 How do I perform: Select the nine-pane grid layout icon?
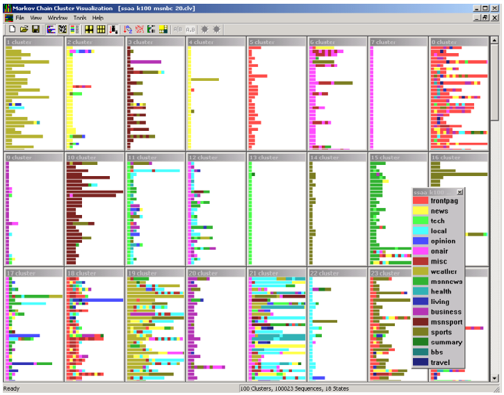(101, 29)
